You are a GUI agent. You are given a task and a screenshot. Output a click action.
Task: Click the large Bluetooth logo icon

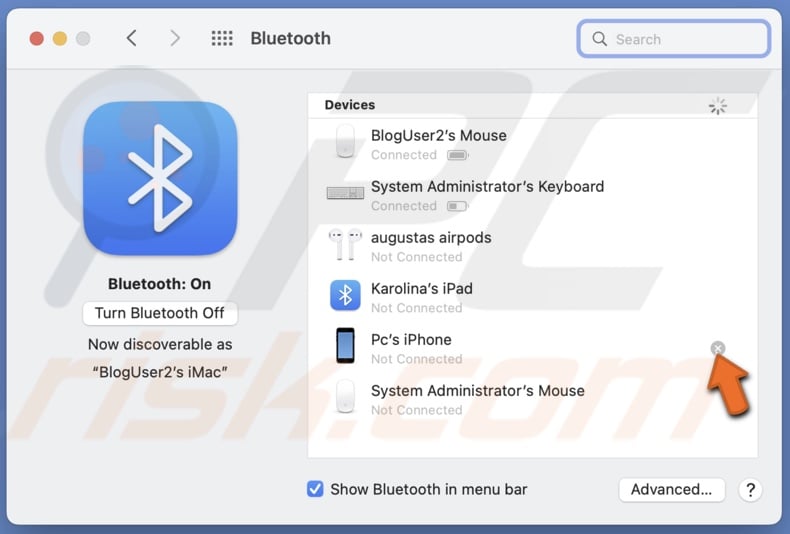click(160, 178)
